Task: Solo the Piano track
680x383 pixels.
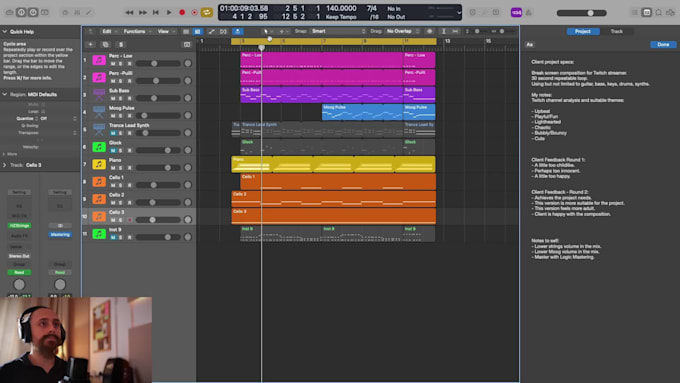Action: (121, 168)
